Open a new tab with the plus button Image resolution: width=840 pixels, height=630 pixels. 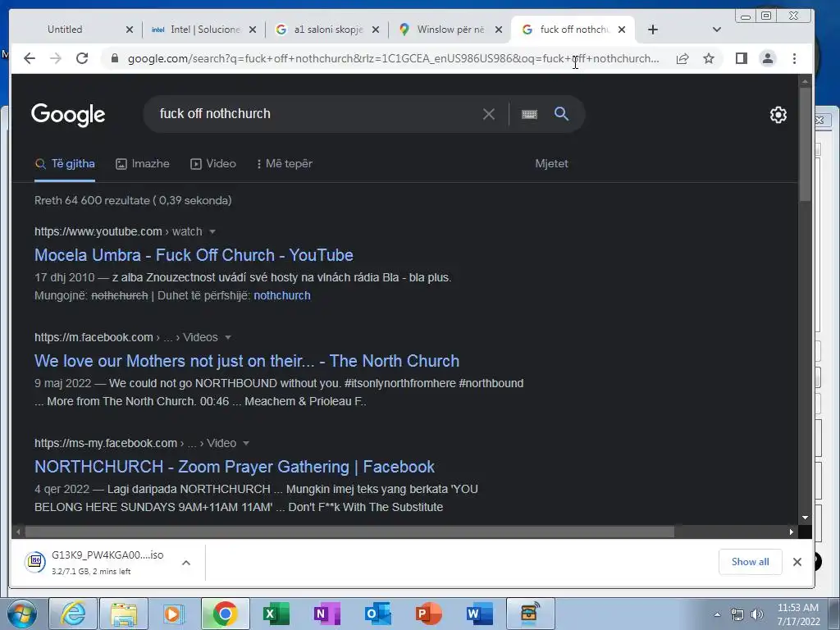tap(652, 30)
